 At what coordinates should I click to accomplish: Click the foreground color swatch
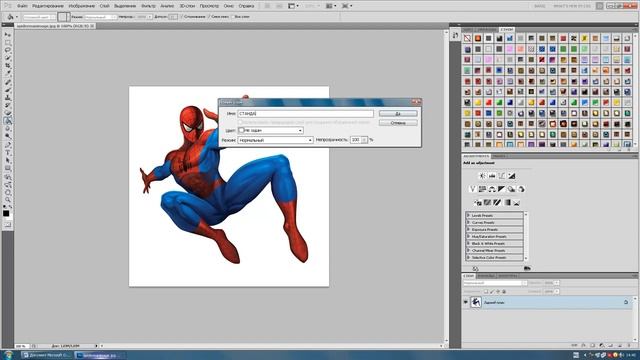click(6, 213)
